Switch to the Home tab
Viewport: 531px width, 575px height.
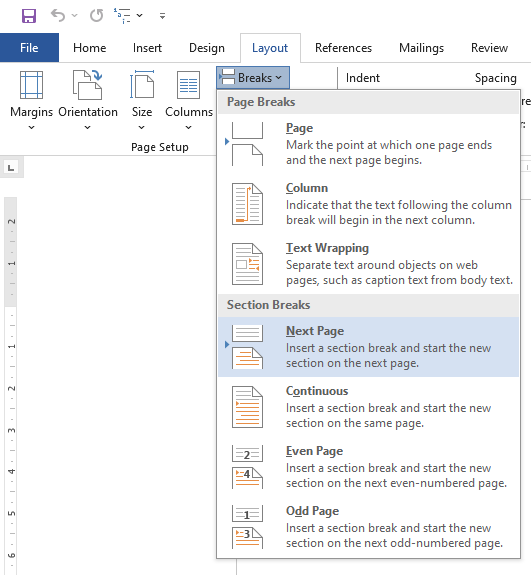(x=89, y=48)
